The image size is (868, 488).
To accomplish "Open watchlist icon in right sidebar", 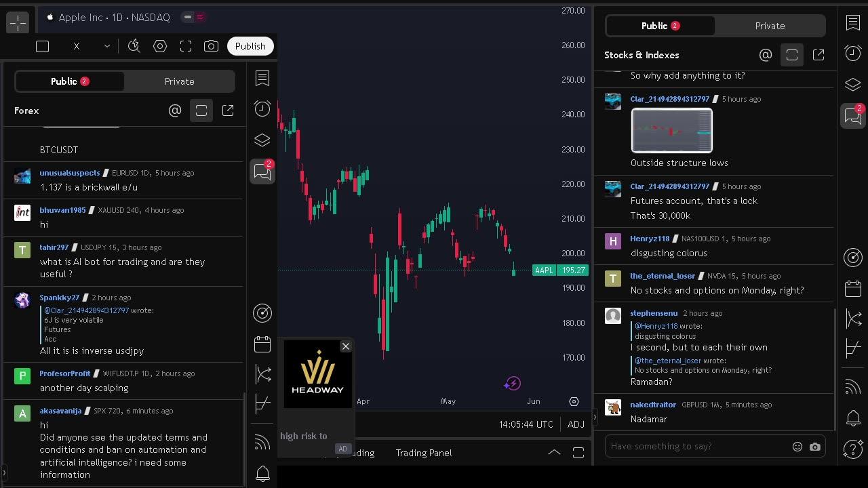I will (853, 22).
